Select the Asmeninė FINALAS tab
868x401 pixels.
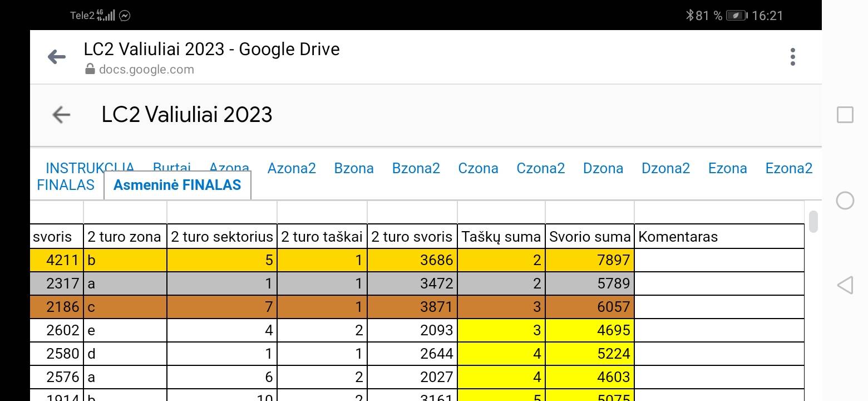pyautogui.click(x=177, y=185)
